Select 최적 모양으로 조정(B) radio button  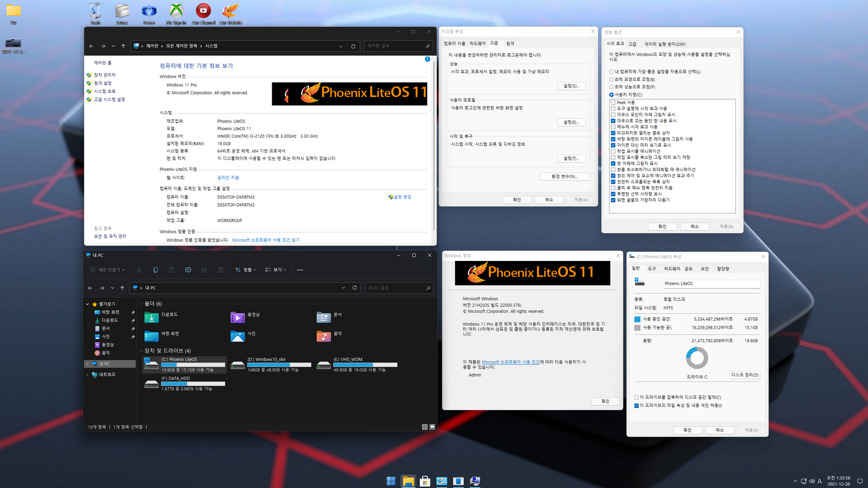611,79
